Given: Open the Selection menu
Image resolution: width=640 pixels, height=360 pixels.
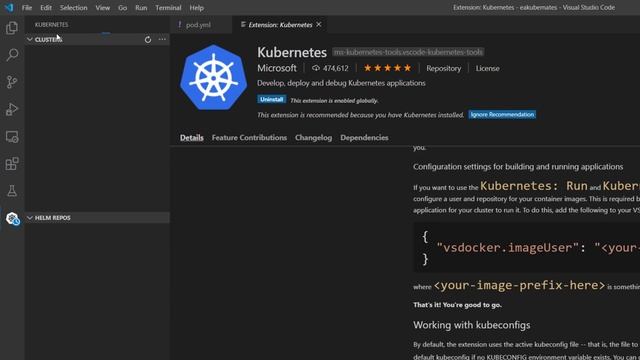Looking at the screenshot, I should tap(73, 8).
